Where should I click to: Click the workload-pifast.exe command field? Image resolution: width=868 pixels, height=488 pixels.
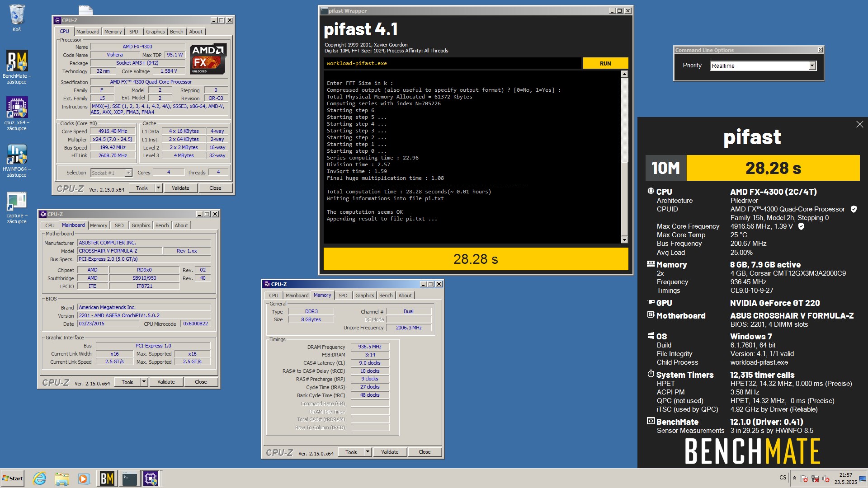click(452, 63)
